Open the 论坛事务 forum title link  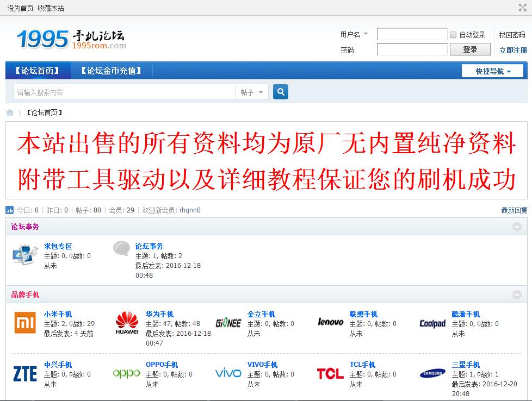pos(149,247)
